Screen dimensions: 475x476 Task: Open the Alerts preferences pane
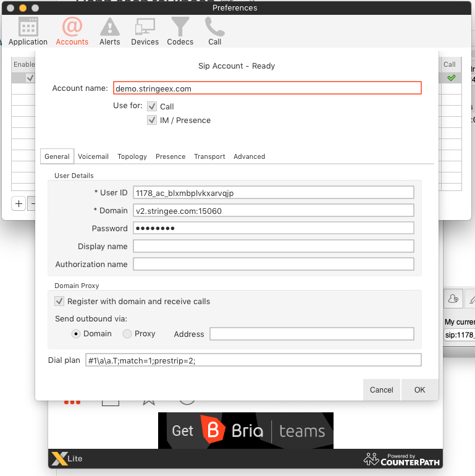pyautogui.click(x=110, y=32)
